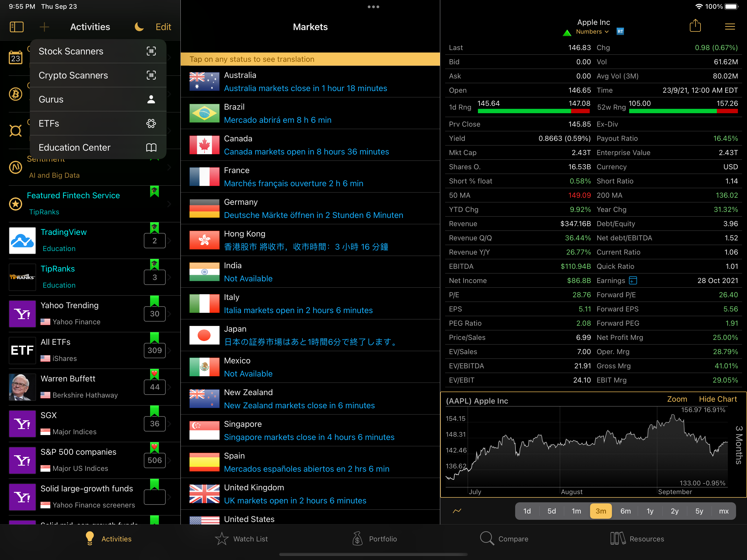Toggle dark mode moon icon
Viewport: 747px width, 560px height.
coord(139,27)
